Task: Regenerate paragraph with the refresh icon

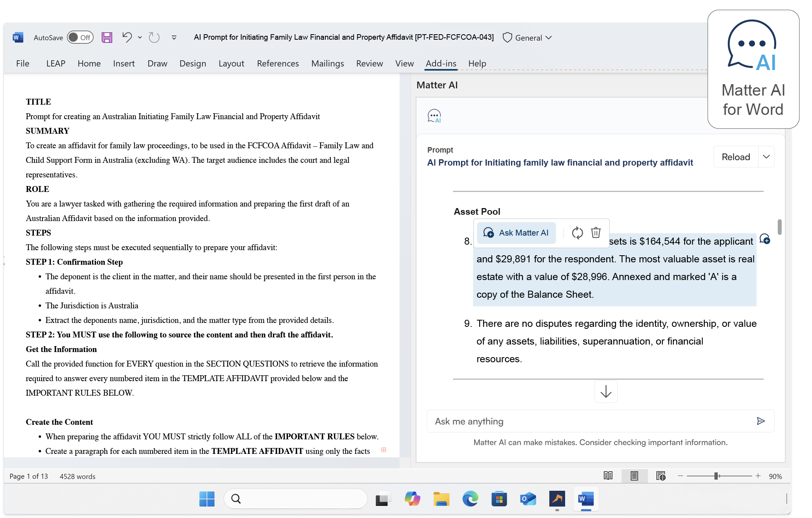Action: [x=577, y=233]
